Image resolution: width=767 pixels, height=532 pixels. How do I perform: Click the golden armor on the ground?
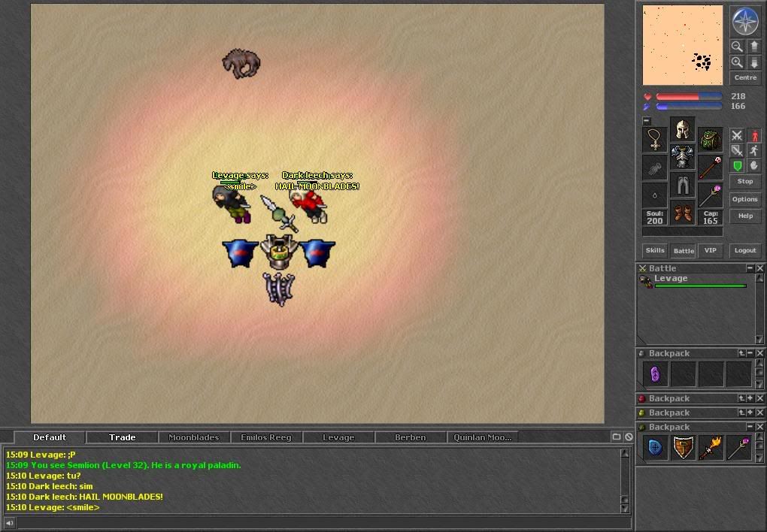point(278,251)
